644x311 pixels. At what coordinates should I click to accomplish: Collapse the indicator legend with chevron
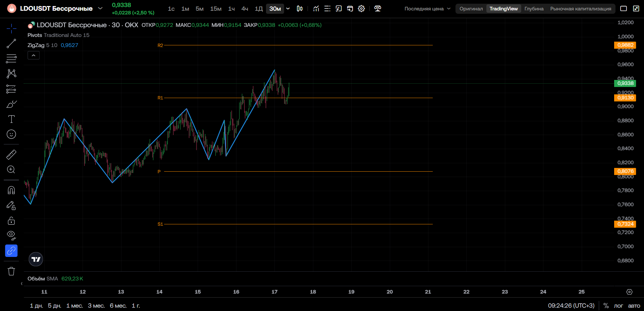[x=34, y=55]
